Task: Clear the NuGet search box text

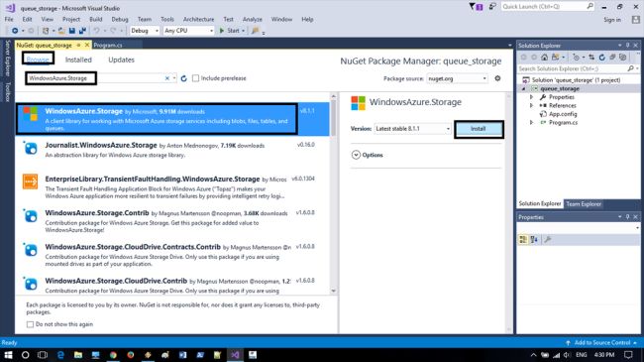Action: pyautogui.click(x=167, y=78)
